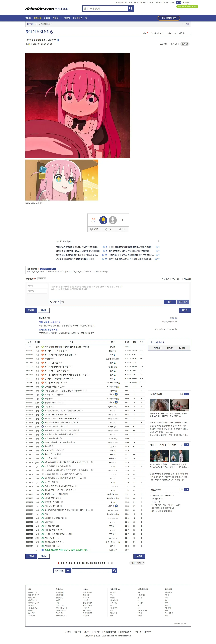
Task: Expand the main nav menu dropdown arrow
Action: [x=86, y=18]
